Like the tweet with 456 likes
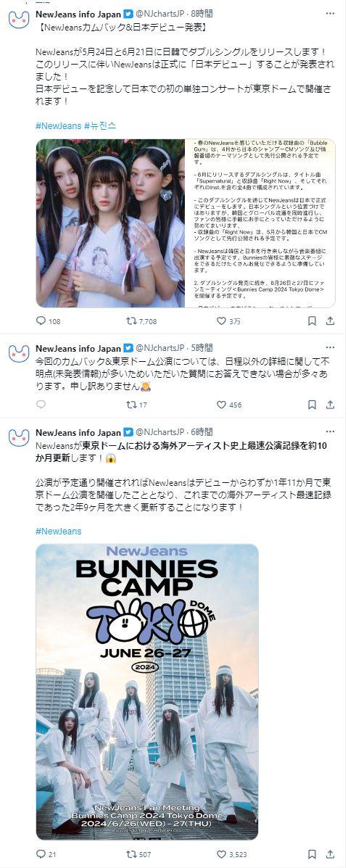This screenshot has width=348, height=868. pos(220,405)
